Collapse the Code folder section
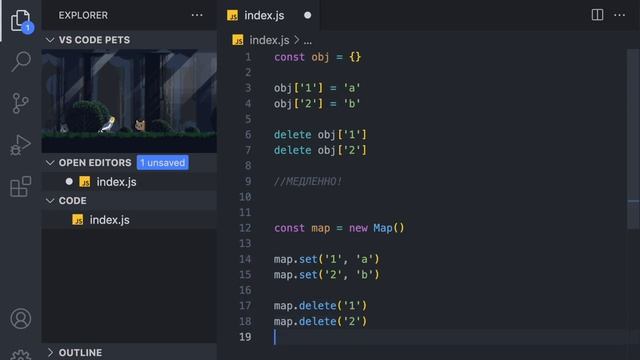 point(129,200)
